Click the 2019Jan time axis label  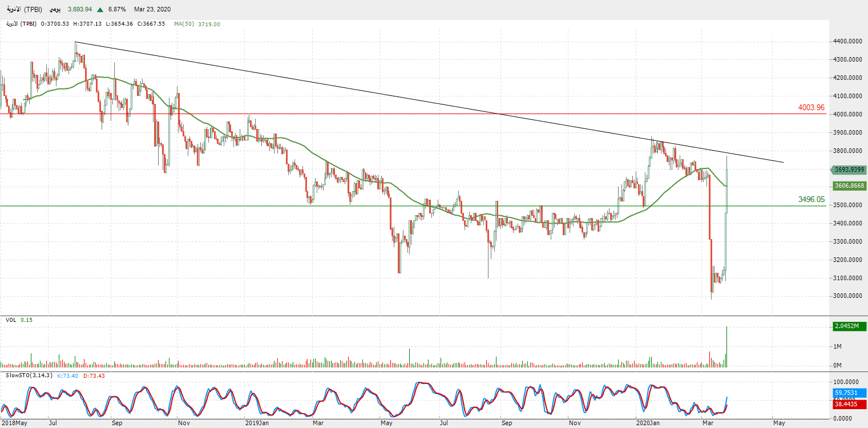257,423
